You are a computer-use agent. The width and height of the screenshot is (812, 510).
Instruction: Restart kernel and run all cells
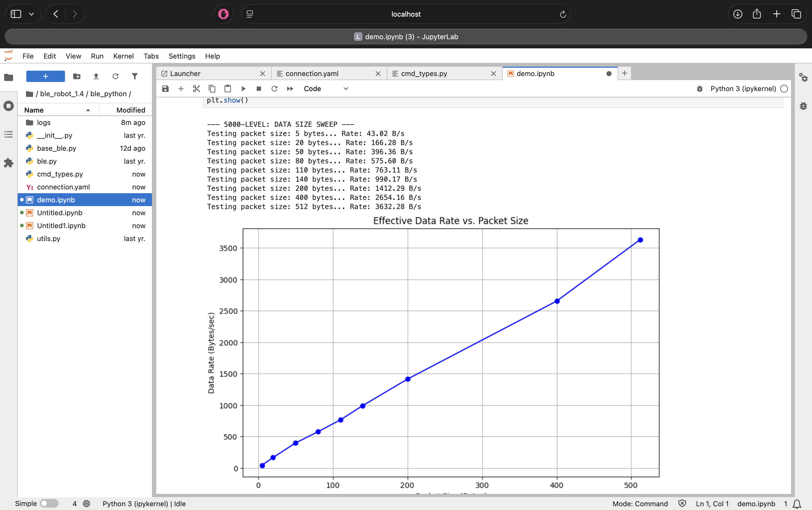(289, 89)
